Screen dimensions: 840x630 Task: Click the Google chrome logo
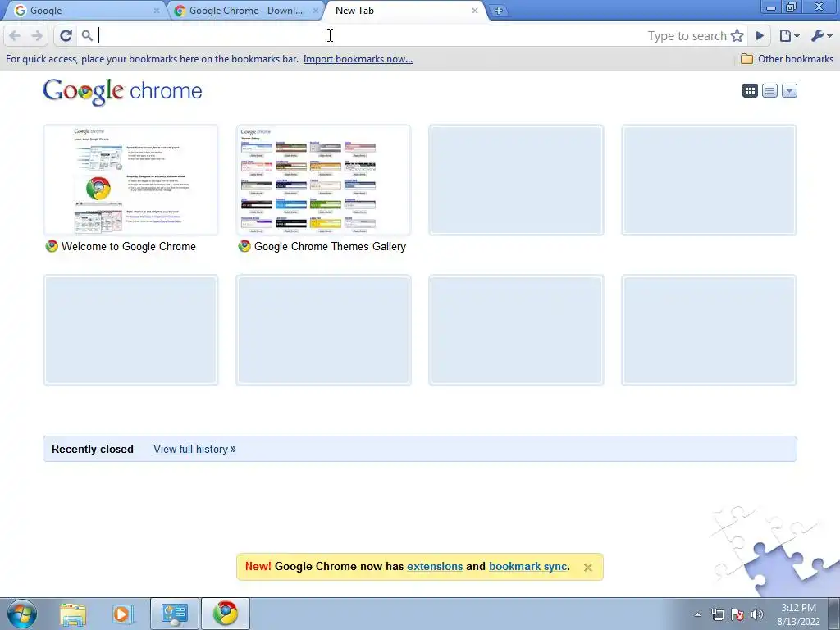tap(123, 92)
